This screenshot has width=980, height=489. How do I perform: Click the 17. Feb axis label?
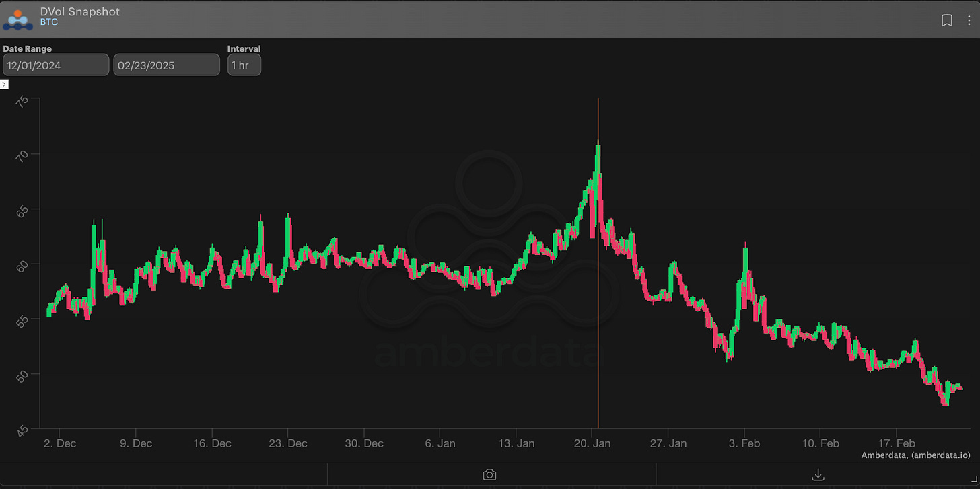(x=897, y=443)
